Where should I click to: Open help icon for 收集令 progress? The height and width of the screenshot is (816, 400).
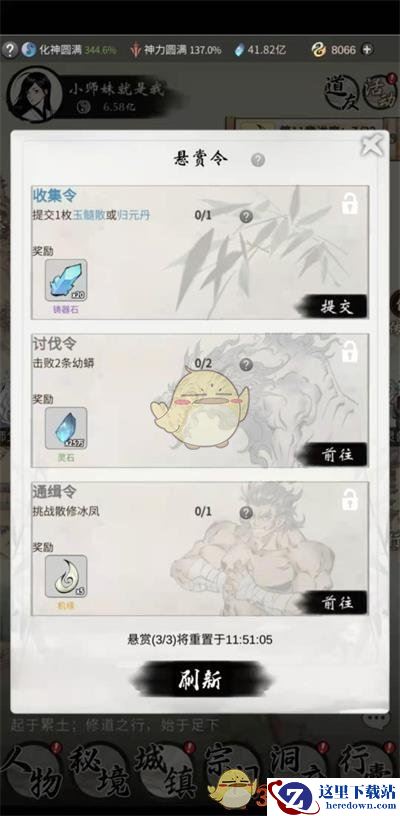247,216
